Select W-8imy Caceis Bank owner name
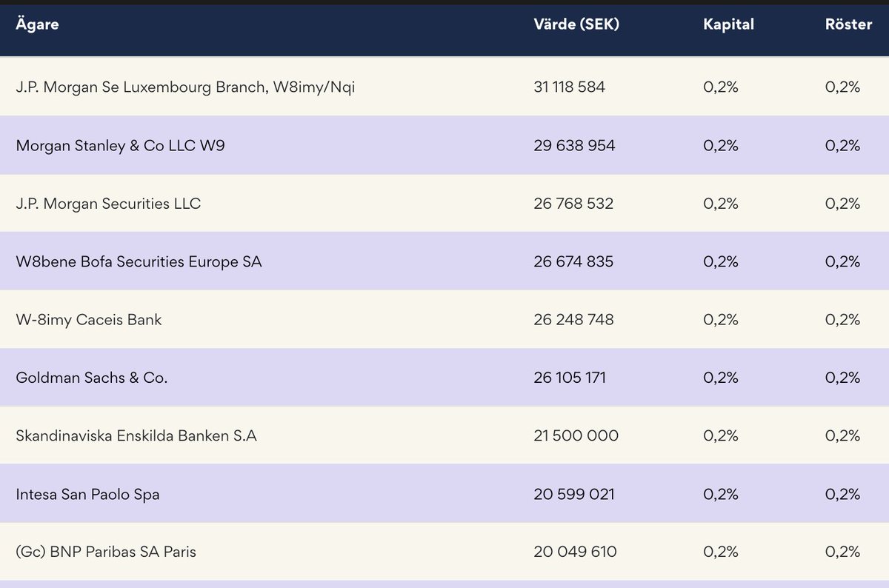The width and height of the screenshot is (889, 588). pyautogui.click(x=89, y=320)
